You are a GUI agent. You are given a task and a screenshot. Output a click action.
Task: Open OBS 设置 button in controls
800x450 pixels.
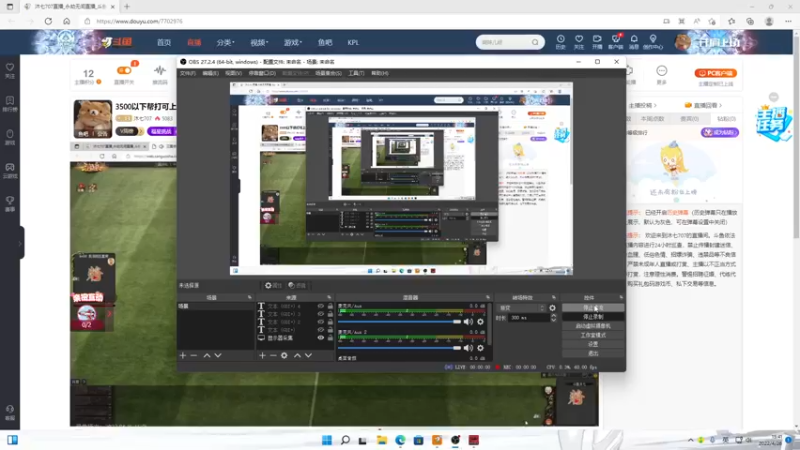coord(593,344)
